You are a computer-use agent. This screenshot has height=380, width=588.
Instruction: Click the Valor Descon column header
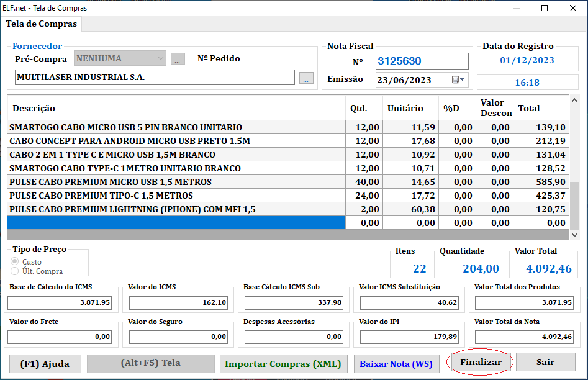(x=495, y=108)
